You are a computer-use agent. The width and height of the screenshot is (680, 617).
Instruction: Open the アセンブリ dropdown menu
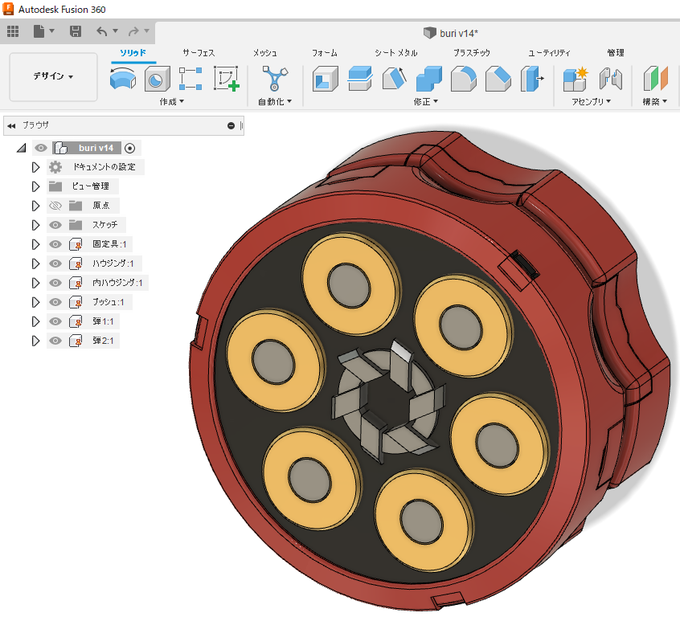[x=591, y=101]
